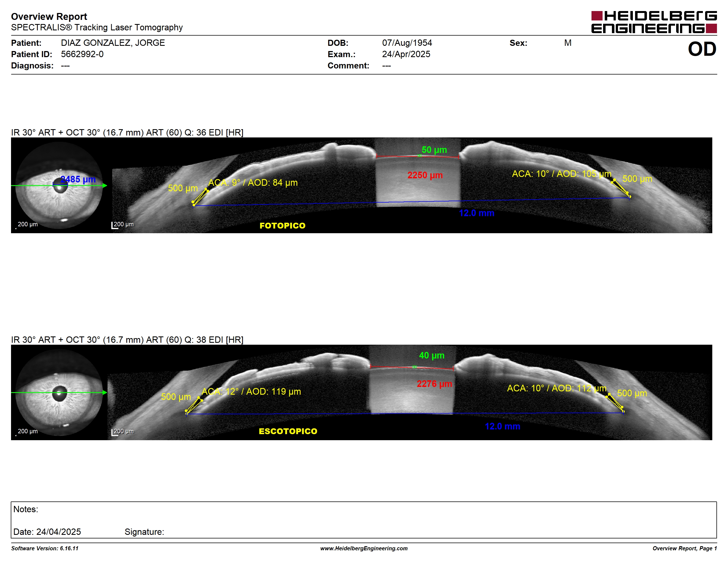This screenshot has height=563, width=728.
Task: Click the green scan direction arrowhead, bottom thumbnail
Action: (105, 392)
